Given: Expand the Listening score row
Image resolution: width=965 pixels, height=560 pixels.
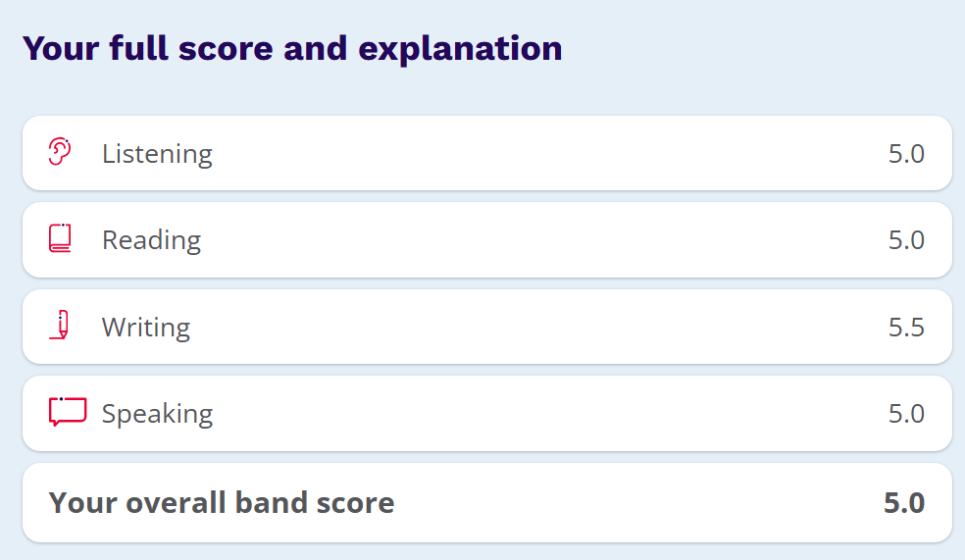Looking at the screenshot, I should [486, 153].
